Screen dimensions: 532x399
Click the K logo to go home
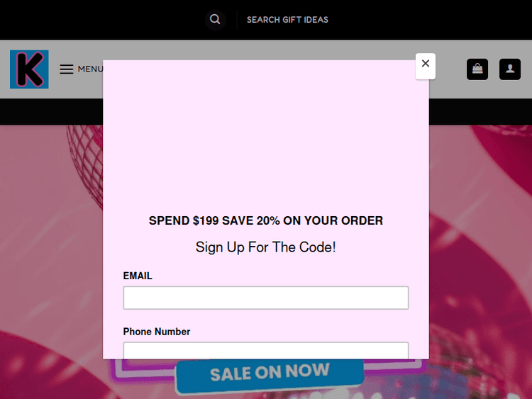pyautogui.click(x=29, y=69)
